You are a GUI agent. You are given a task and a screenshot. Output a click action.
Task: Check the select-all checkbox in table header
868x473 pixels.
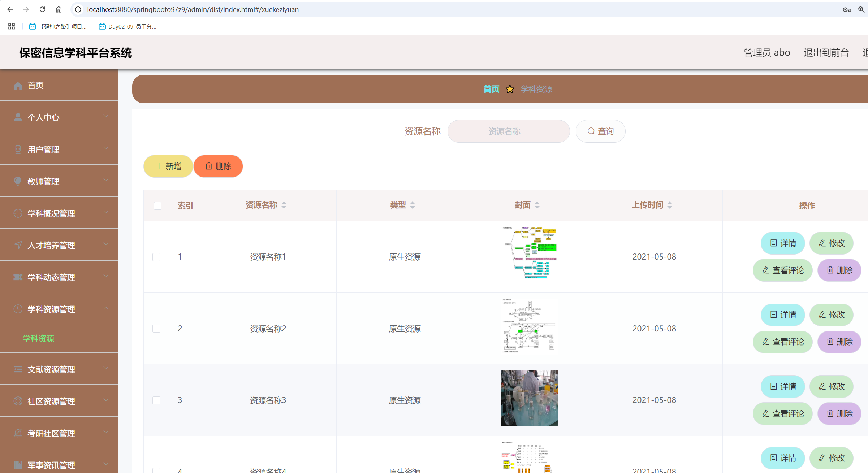tap(157, 205)
